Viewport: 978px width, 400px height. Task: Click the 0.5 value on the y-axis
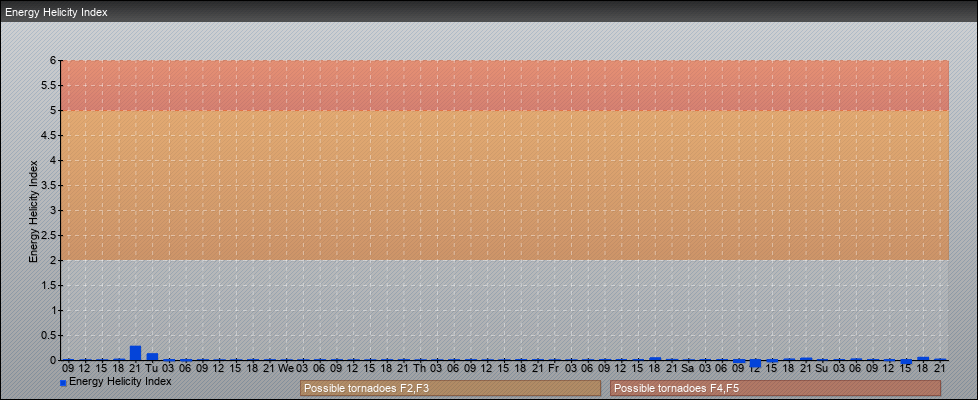point(50,335)
